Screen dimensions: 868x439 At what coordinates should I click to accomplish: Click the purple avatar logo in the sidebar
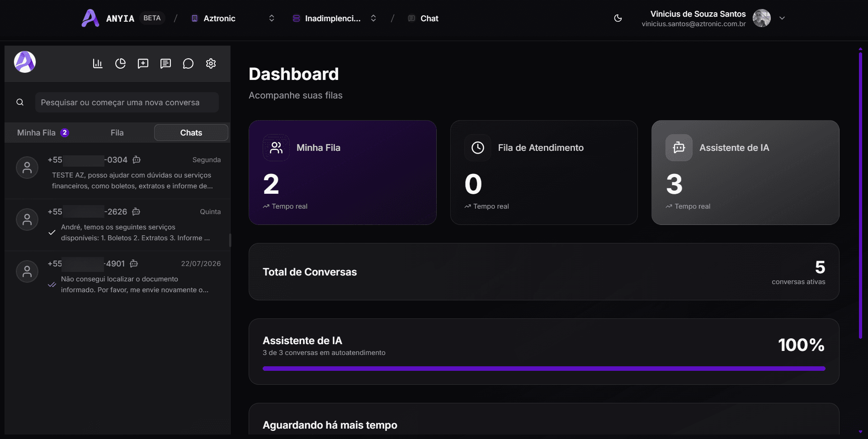[x=25, y=62]
